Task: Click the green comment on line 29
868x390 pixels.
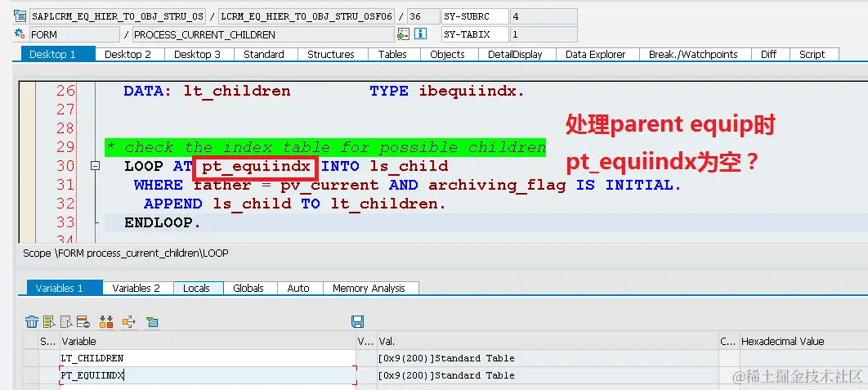Action: click(x=325, y=147)
